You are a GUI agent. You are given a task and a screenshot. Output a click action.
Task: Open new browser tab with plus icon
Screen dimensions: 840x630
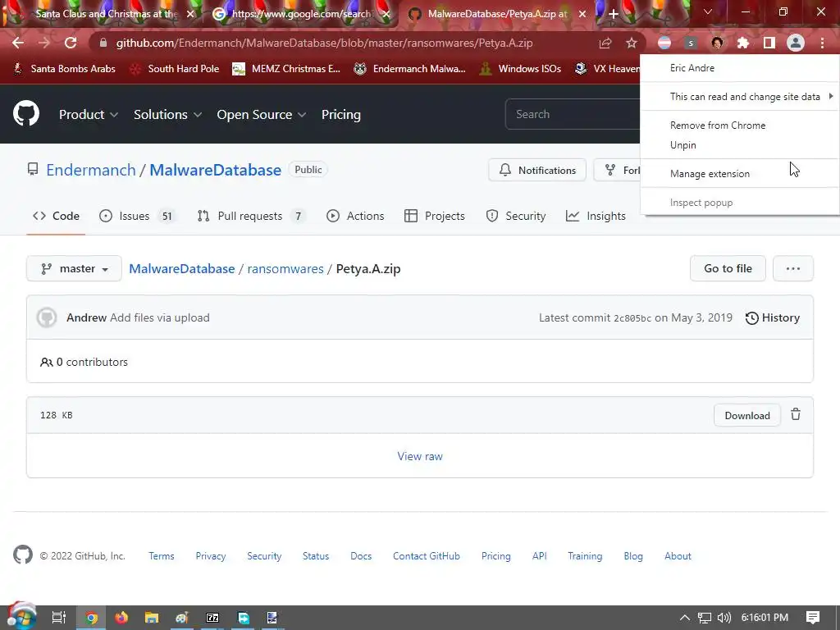tap(614, 14)
